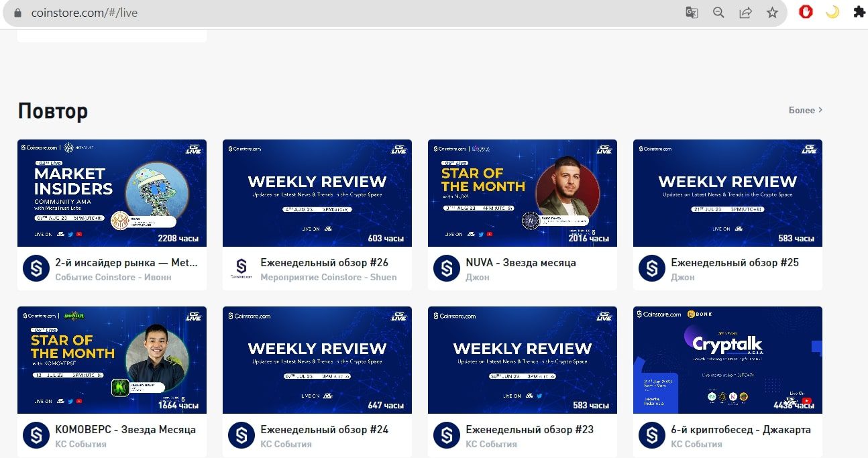Click the avatar icon beside КОМОВЕРС
868x458 pixels.
36,435
